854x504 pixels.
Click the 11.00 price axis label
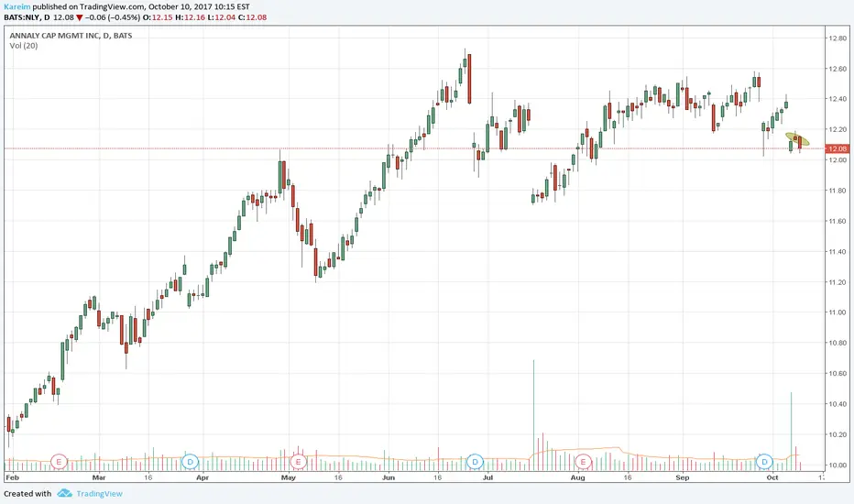(838, 312)
